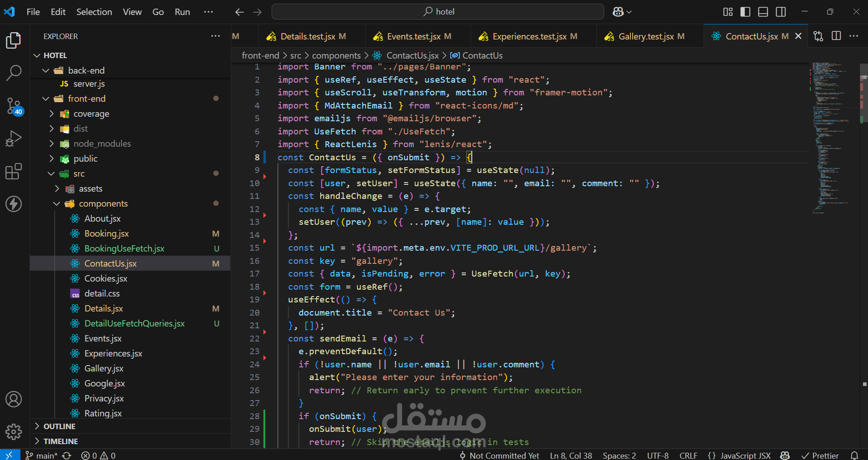
Task: Switch to the Events.test.jsx tab
Action: coord(417,36)
